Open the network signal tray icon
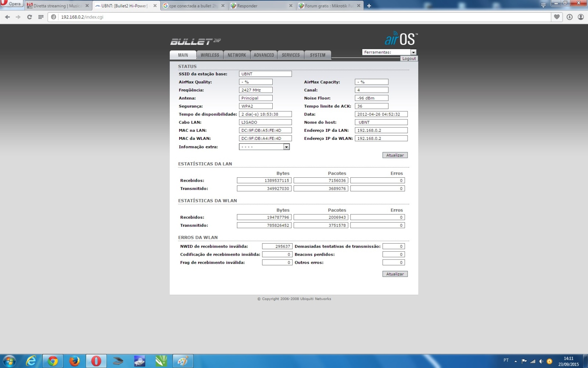 [533, 361]
